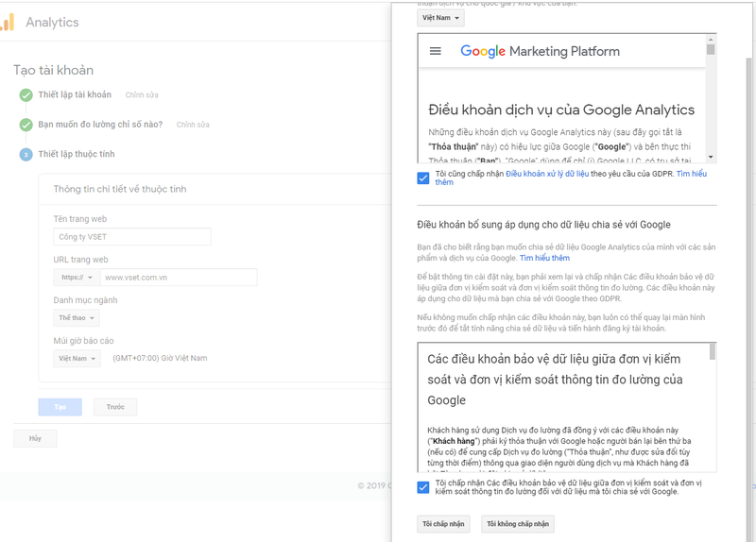Select the Thiết lập tài khoản step heading
This screenshot has height=542, width=756.
tap(75, 94)
